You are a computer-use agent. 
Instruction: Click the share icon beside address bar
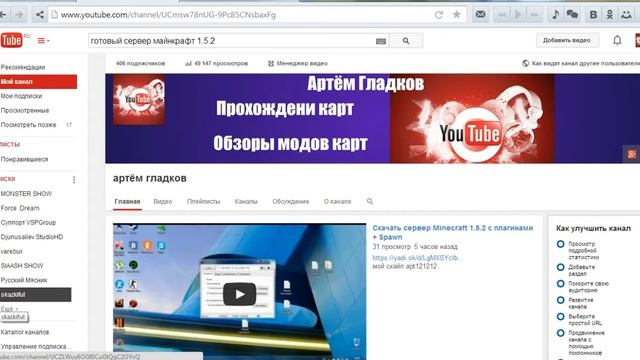click(40, 15)
